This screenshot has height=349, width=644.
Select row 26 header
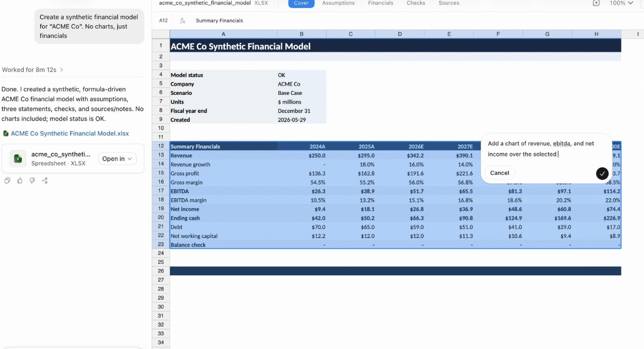click(x=160, y=271)
